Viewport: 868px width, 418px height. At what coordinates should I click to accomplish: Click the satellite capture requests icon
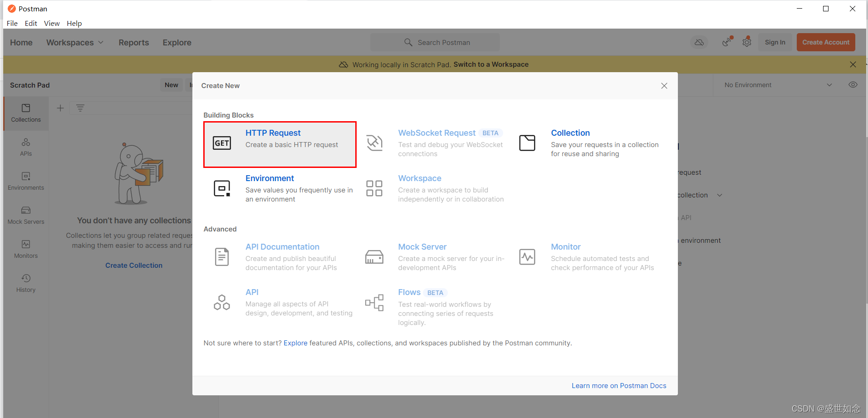727,42
